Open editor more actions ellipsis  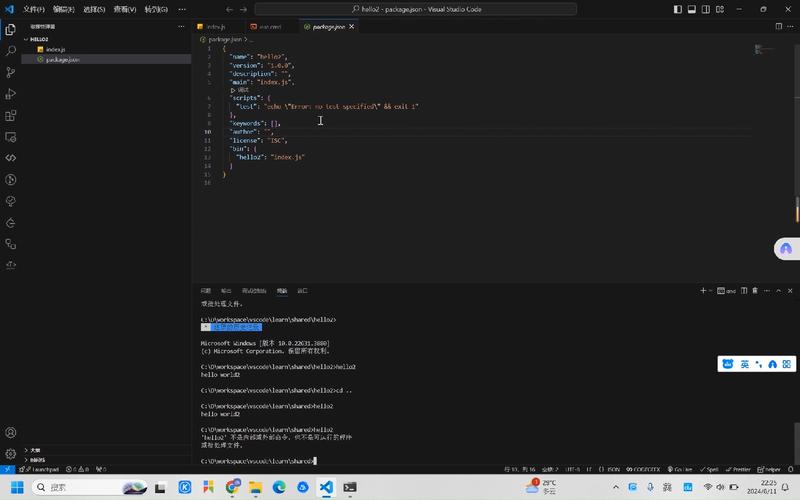point(790,26)
